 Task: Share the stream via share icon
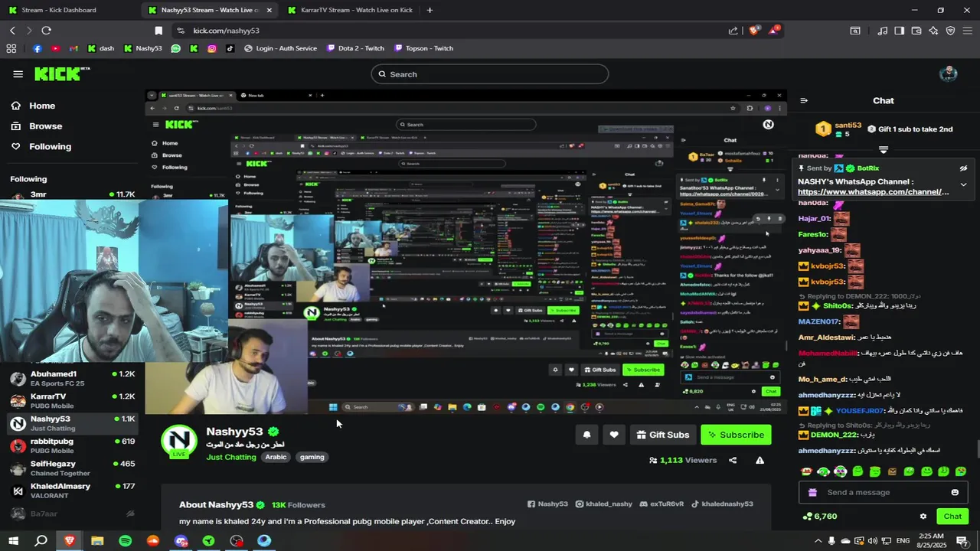pyautogui.click(x=733, y=460)
